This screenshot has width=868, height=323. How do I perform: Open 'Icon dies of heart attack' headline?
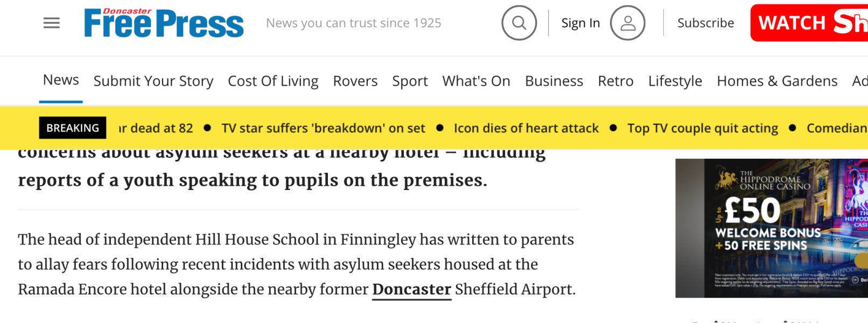[x=526, y=128]
